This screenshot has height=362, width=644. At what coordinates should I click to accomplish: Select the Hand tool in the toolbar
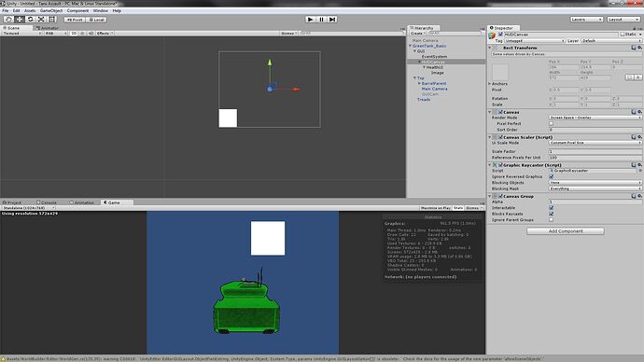tap(8, 20)
